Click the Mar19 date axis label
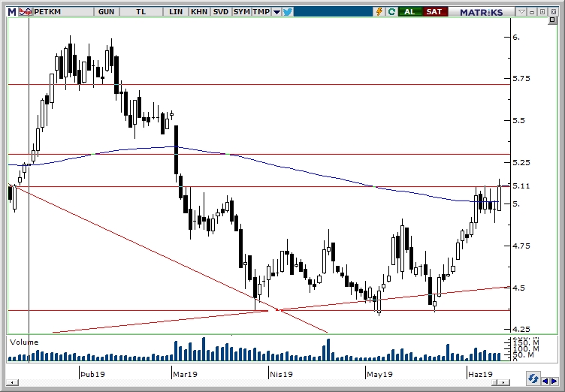This screenshot has width=565, height=392. (186, 374)
